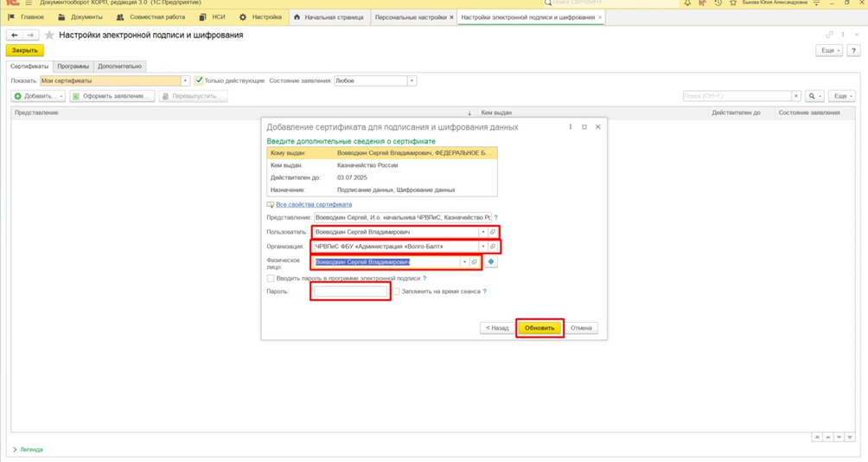The height and width of the screenshot is (462, 868).
Task: Expand Пользователь field dropdown arrow
Action: tap(482, 232)
